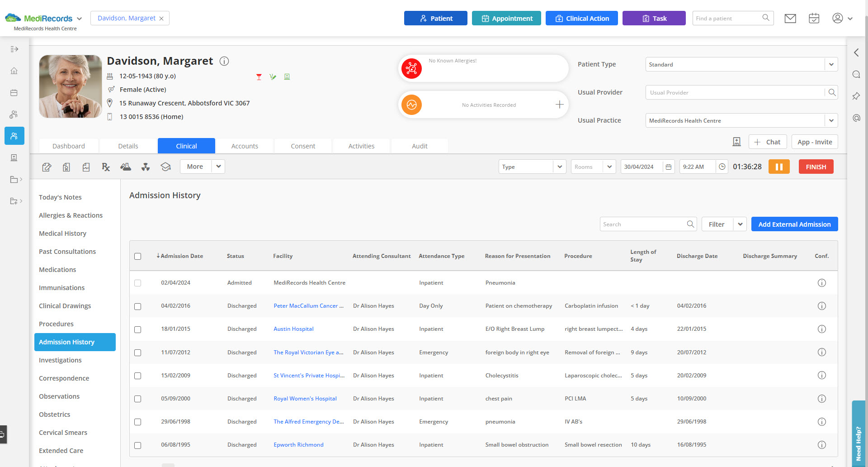The image size is (868, 467).
Task: Open the mail envelope icon in header
Action: pyautogui.click(x=790, y=19)
